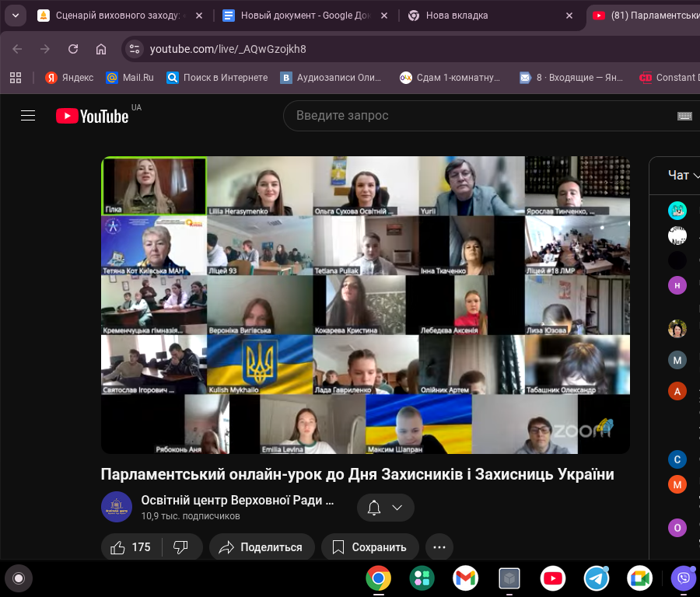Click the YouTube logo
Viewport: 700px width, 597px height.
click(92, 116)
